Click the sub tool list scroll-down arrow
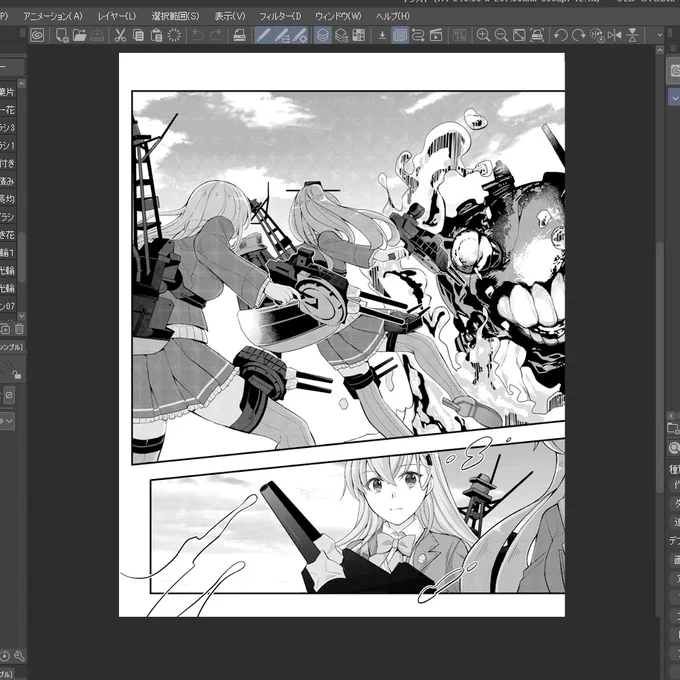The image size is (680, 680). tap(21, 316)
